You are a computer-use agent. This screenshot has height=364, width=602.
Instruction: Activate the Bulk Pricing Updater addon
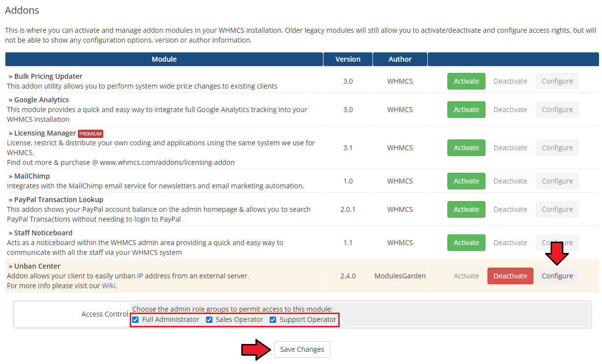click(466, 81)
